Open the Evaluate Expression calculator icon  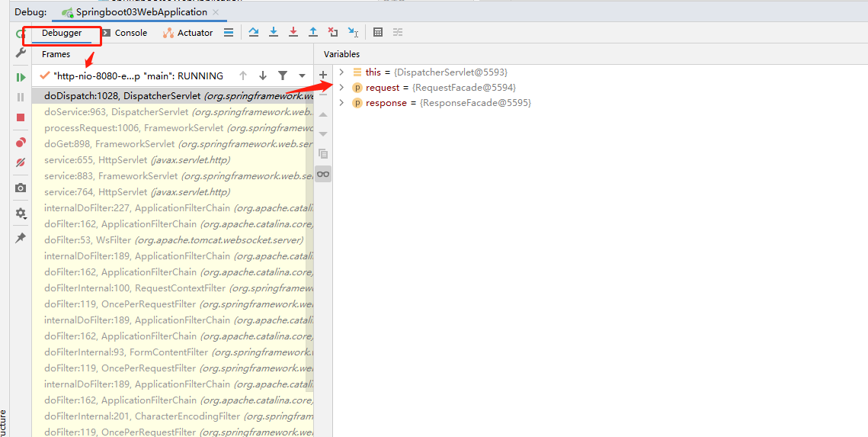point(378,32)
